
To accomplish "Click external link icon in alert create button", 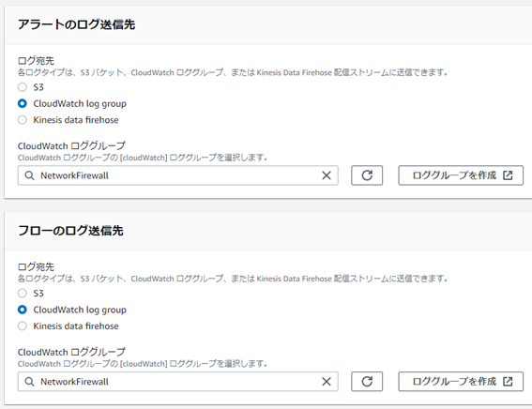I will click(x=508, y=175).
